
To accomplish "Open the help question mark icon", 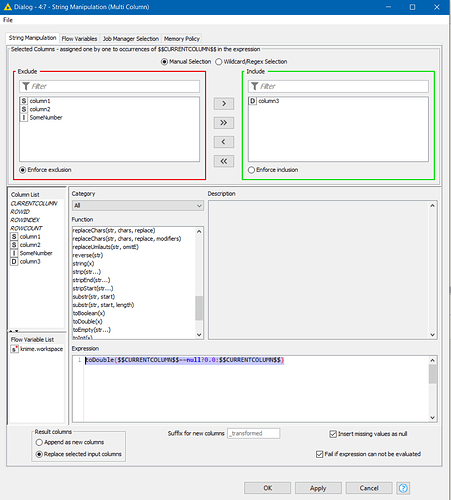I will tap(403, 488).
